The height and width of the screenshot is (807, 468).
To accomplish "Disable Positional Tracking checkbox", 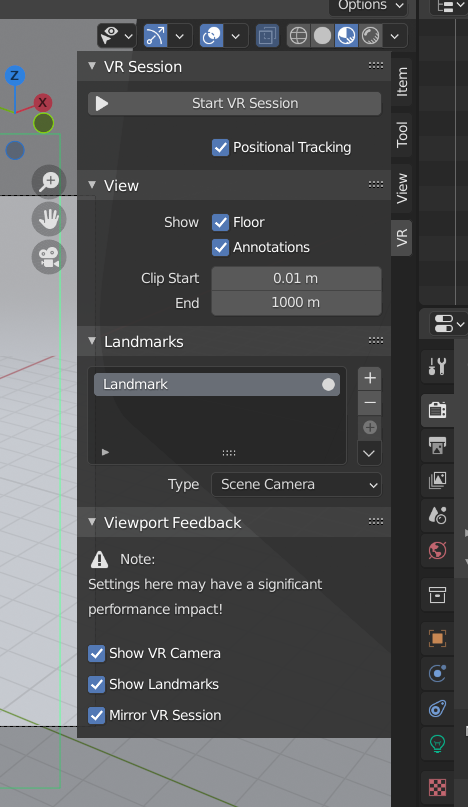I will point(220,148).
